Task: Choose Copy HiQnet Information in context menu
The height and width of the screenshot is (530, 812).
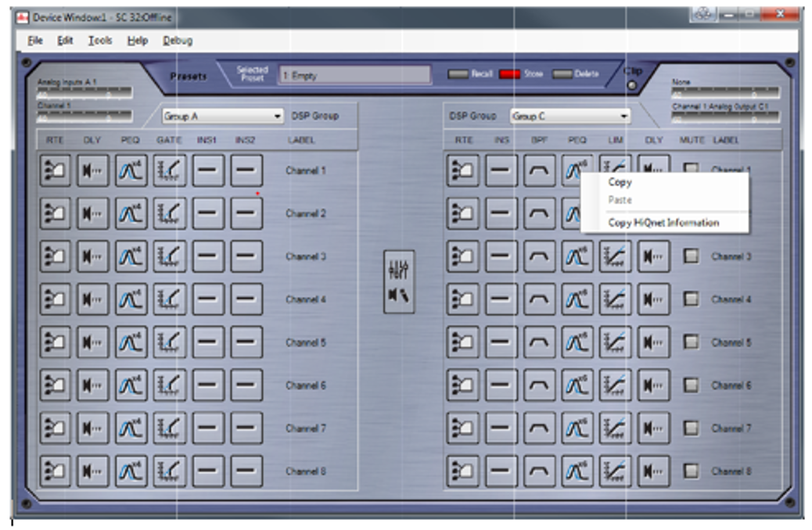Action: (663, 223)
